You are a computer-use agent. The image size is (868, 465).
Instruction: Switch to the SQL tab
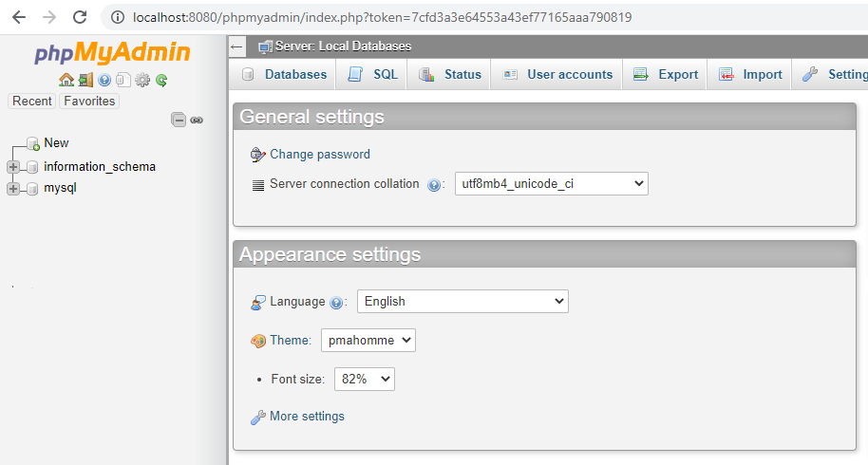pos(372,75)
